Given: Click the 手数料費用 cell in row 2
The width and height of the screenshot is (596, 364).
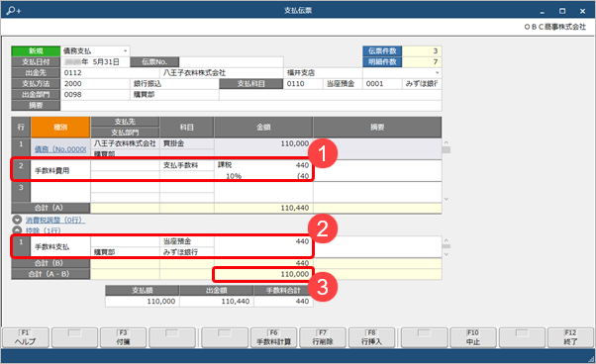Looking at the screenshot, I should [60, 171].
